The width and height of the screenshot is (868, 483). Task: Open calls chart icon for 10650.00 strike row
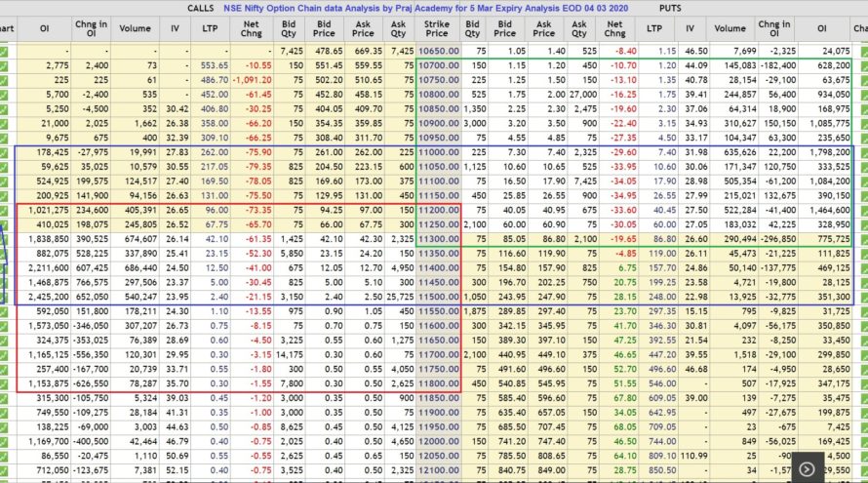tap(3, 52)
